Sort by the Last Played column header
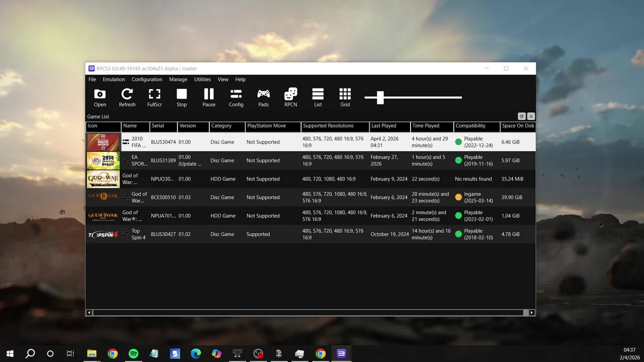Viewport: 644px width, 362px height. (x=390, y=126)
